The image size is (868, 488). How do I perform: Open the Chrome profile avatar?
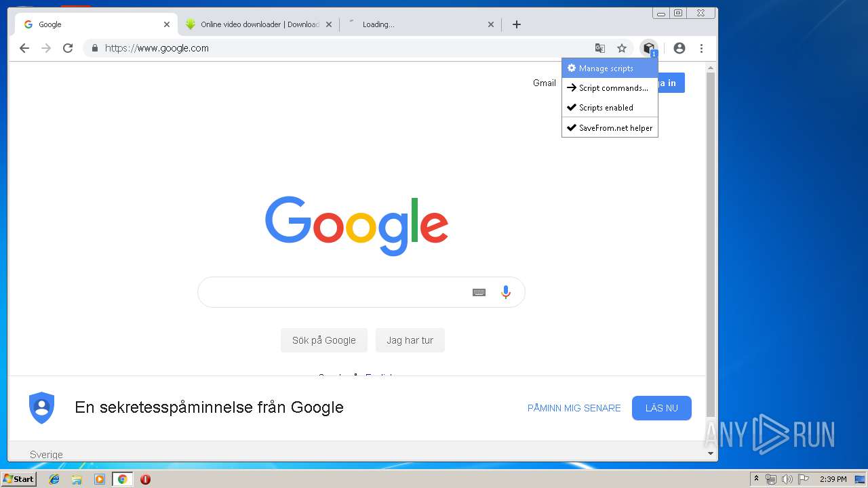679,48
